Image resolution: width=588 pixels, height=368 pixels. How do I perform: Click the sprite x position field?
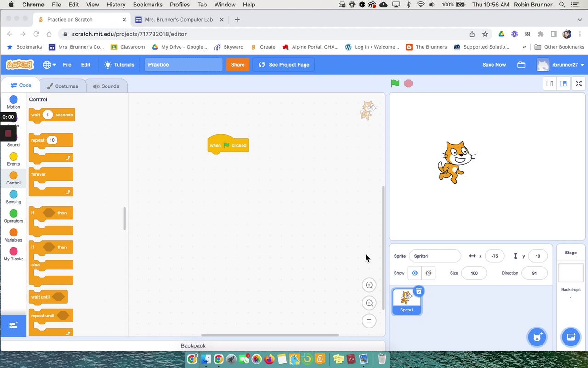point(494,256)
